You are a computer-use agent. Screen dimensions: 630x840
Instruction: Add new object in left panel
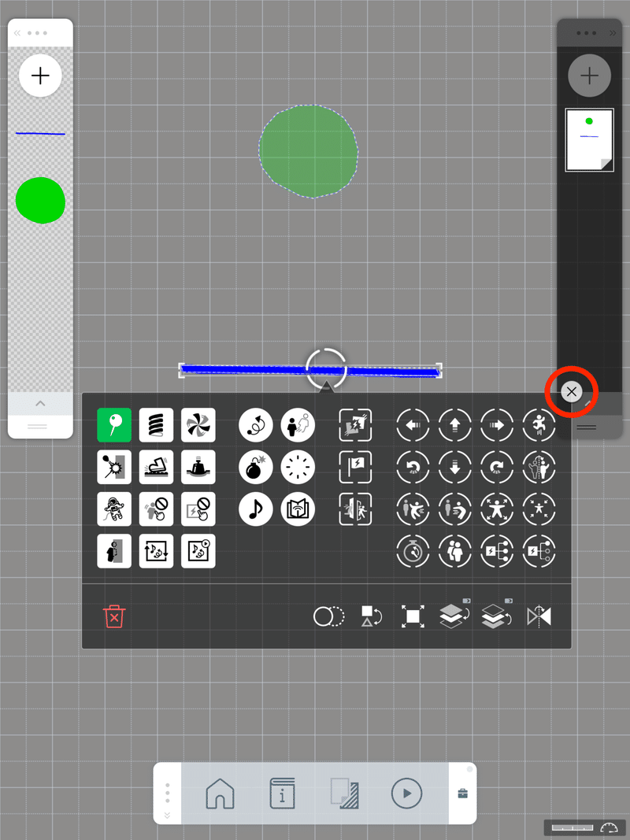click(40, 76)
